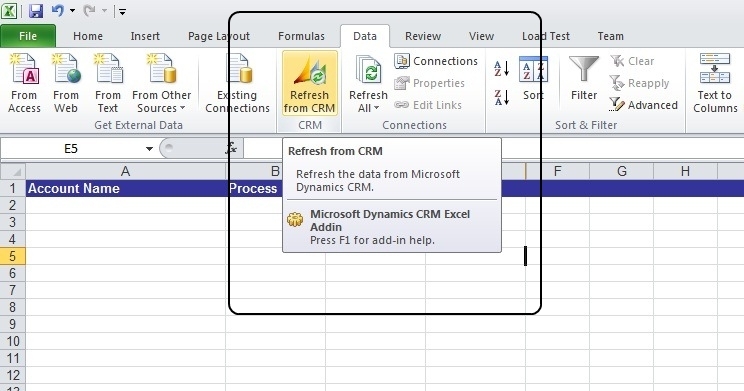Switch to the Insert ribbon tab
Screen dimensions: 744x391
tap(145, 36)
